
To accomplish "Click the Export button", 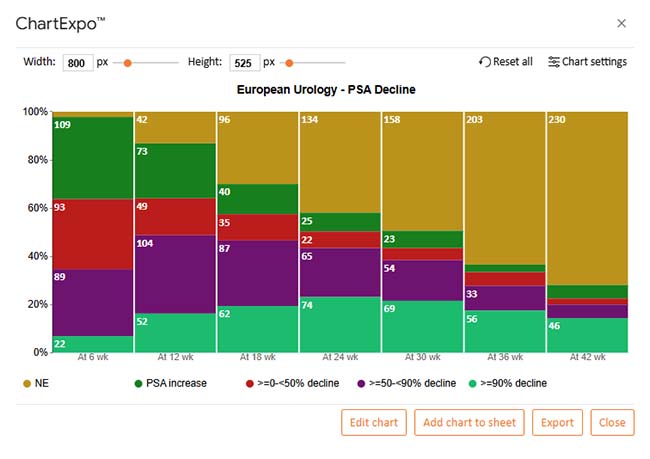I will pos(557,422).
